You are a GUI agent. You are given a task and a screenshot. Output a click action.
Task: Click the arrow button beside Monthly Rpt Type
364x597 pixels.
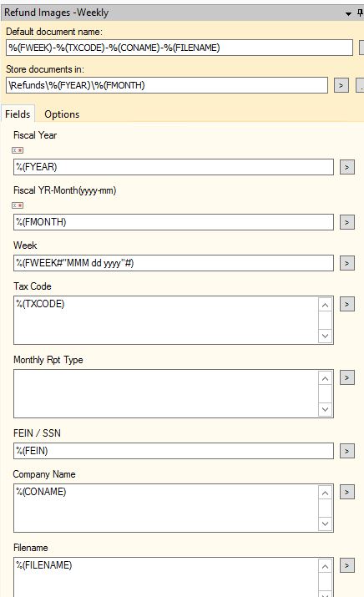[346, 377]
